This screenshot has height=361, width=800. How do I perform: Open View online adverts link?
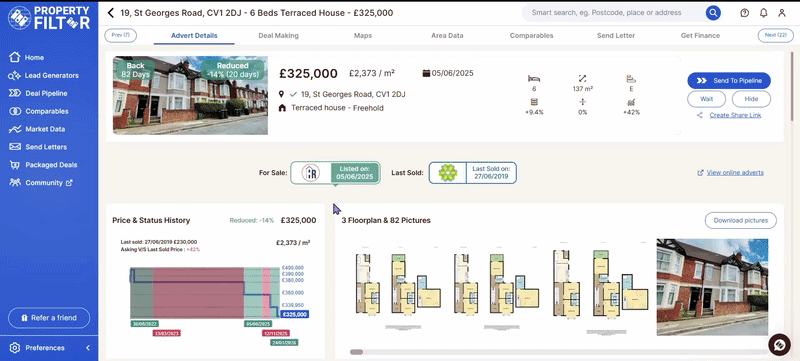735,173
